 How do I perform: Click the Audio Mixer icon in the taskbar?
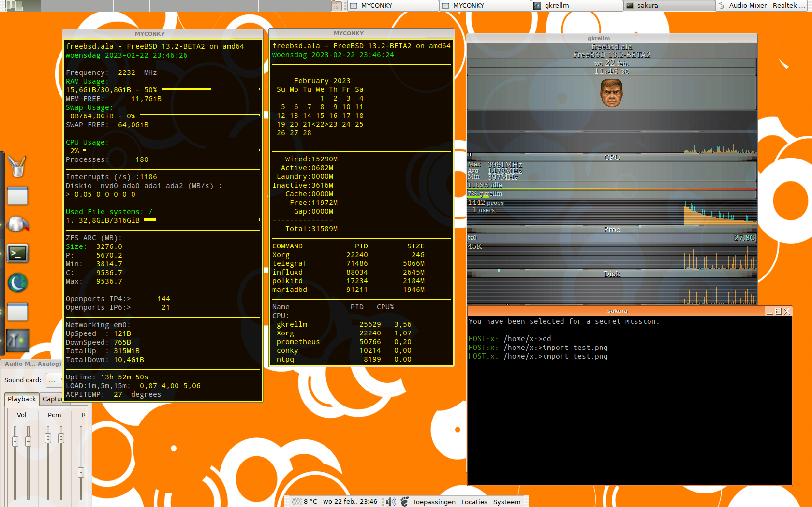(722, 6)
